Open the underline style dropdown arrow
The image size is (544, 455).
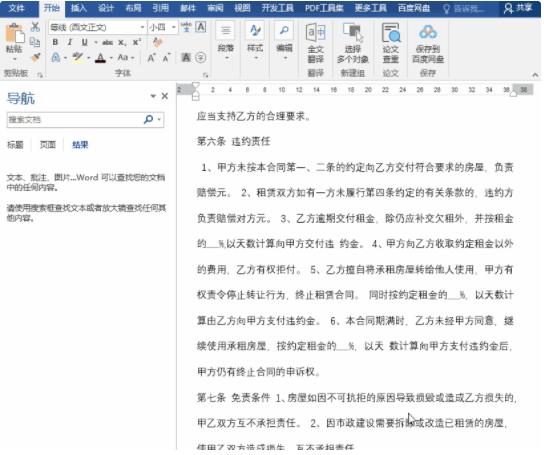pos(95,43)
